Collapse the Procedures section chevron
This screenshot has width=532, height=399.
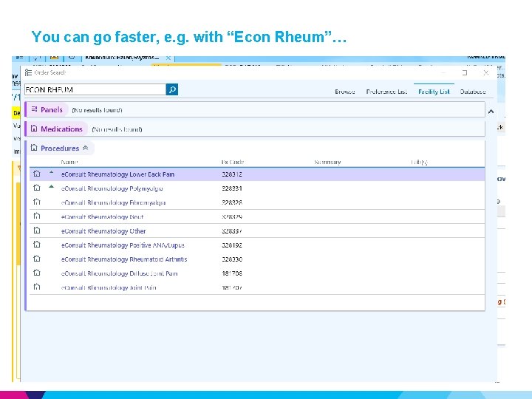[x=86, y=148]
